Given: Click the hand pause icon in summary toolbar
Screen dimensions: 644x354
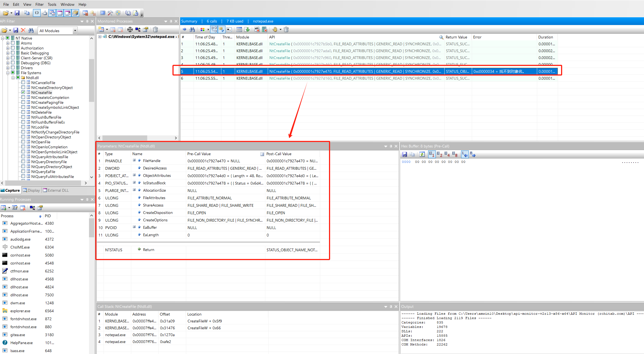Looking at the screenshot, I should tap(275, 29).
